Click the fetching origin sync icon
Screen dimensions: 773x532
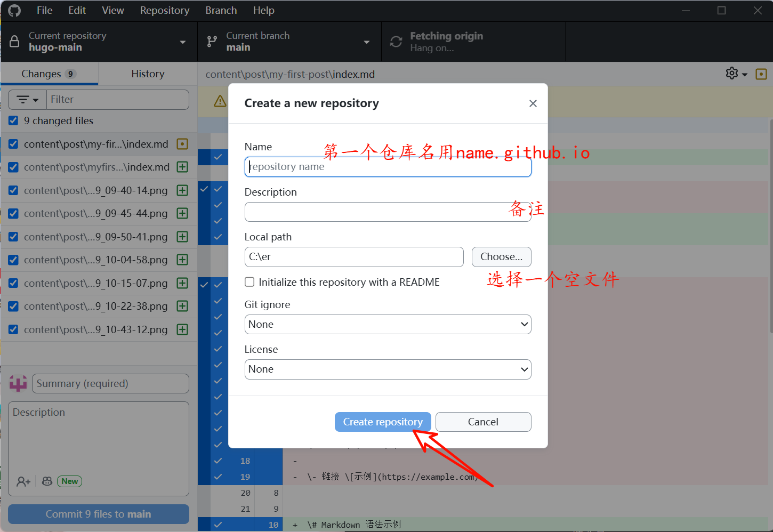[x=396, y=42]
